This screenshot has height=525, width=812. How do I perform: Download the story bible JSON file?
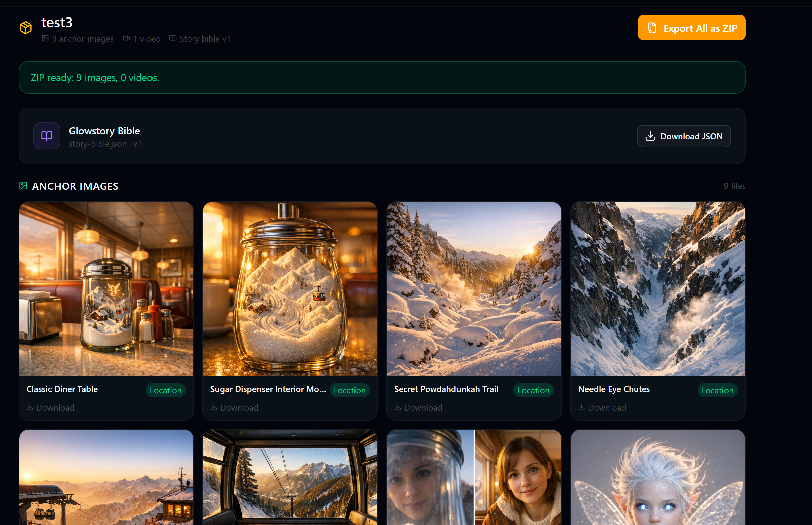pos(683,136)
